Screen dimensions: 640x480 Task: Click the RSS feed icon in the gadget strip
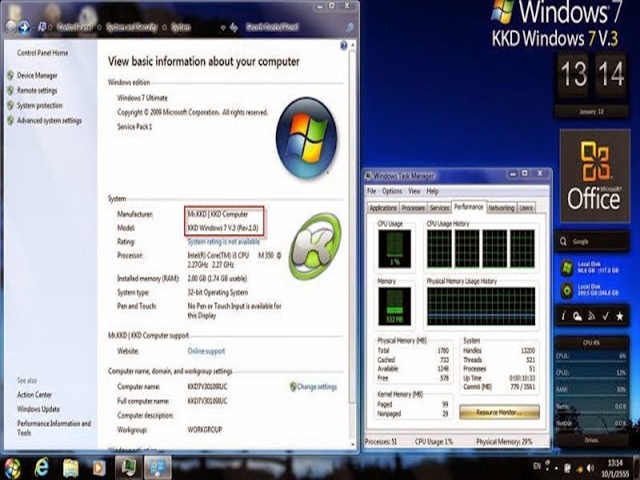click(x=591, y=316)
